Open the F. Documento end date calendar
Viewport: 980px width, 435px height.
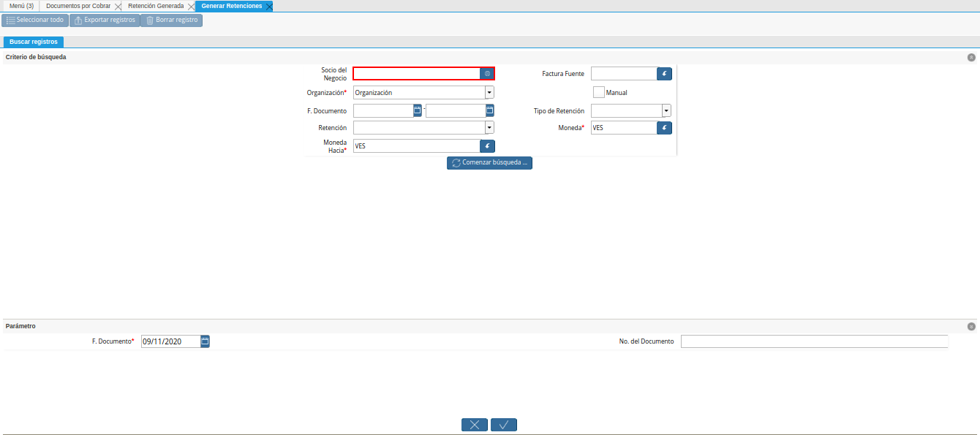tap(490, 110)
